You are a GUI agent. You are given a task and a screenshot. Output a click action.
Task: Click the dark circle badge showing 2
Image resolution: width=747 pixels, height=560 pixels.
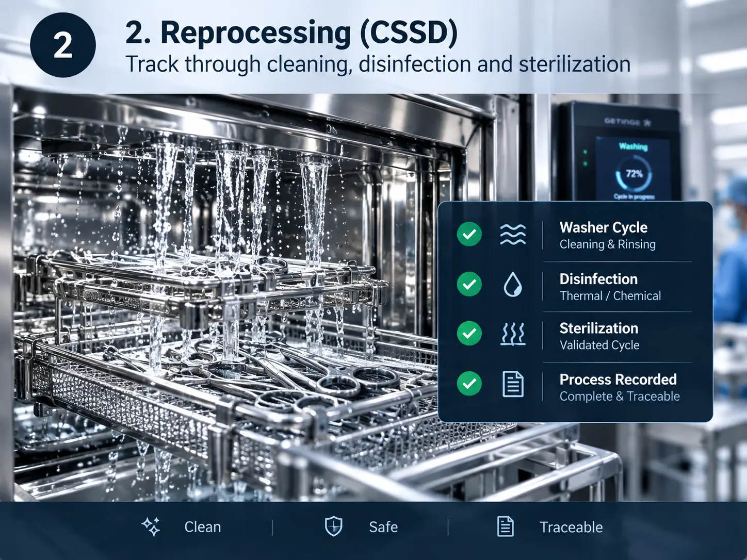63,45
